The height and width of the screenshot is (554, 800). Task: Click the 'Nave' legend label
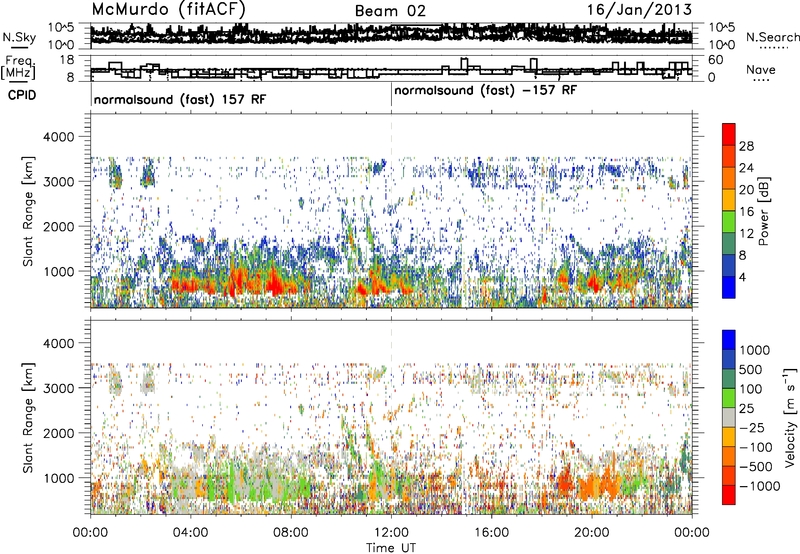(760, 69)
